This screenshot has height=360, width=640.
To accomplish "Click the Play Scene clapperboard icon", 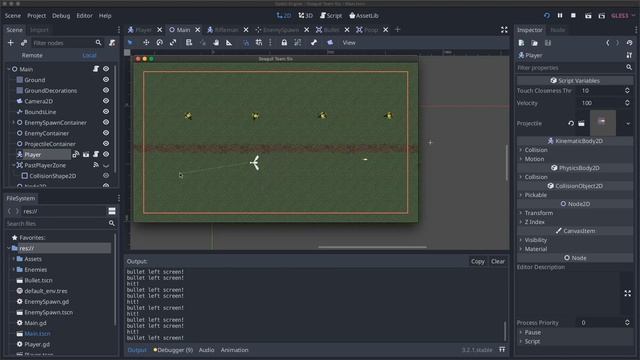I will (588, 16).
